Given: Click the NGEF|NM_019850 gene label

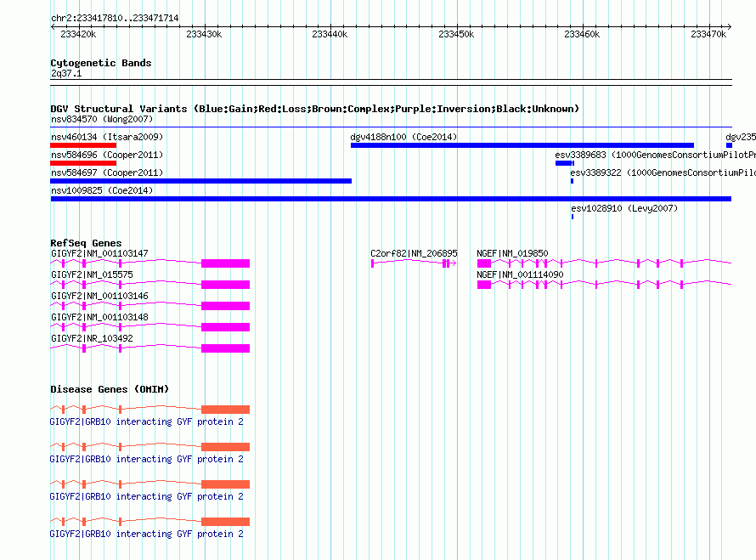Looking at the screenshot, I should pyautogui.click(x=512, y=253).
